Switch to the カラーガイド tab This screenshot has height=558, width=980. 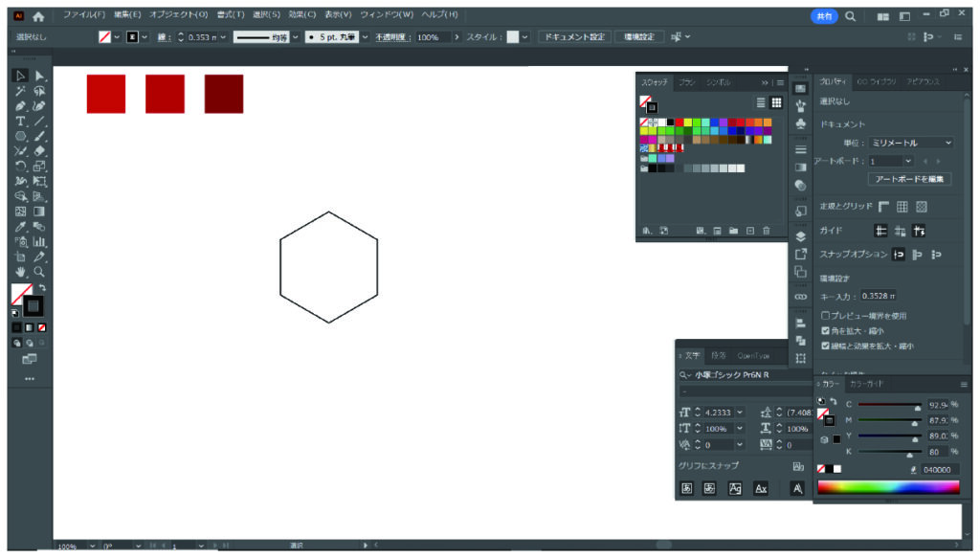click(866, 384)
